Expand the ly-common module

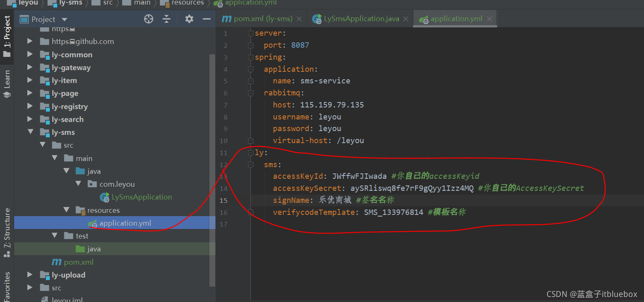[30, 54]
